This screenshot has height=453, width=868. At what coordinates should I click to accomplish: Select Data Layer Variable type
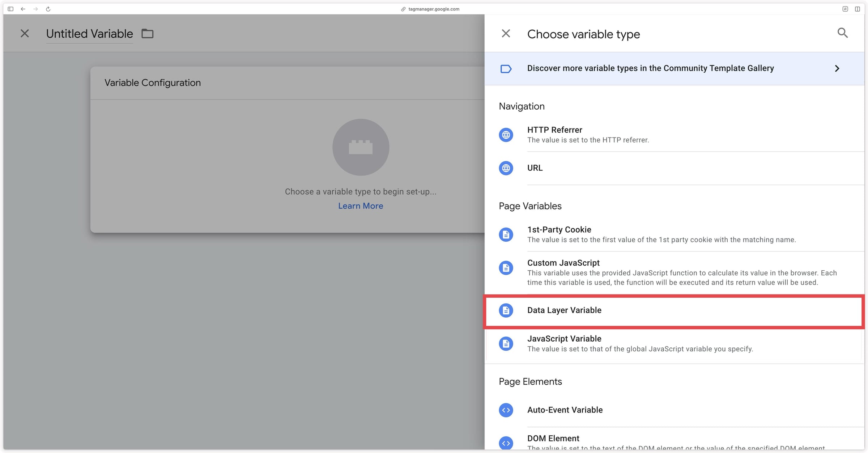point(674,312)
